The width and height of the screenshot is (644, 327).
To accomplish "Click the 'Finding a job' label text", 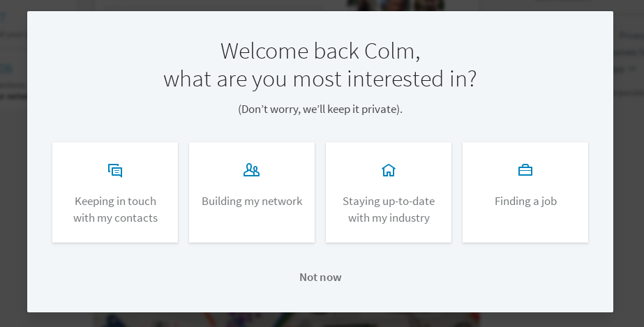I will coord(525,201).
